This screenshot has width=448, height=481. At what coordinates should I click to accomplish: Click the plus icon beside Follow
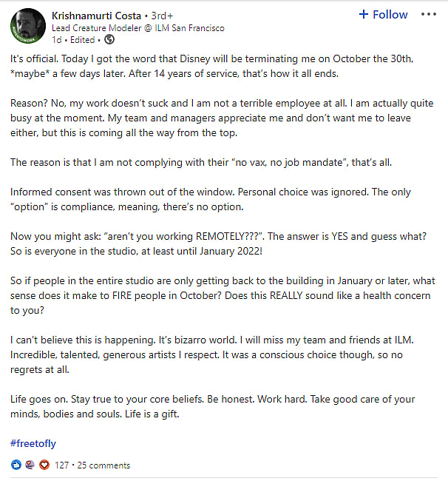(363, 15)
